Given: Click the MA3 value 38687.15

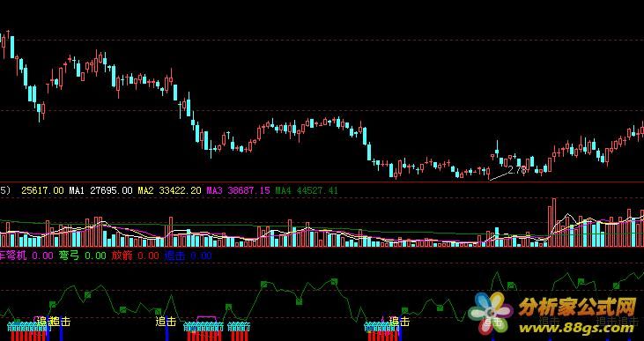Looking at the screenshot, I should click(248, 190).
